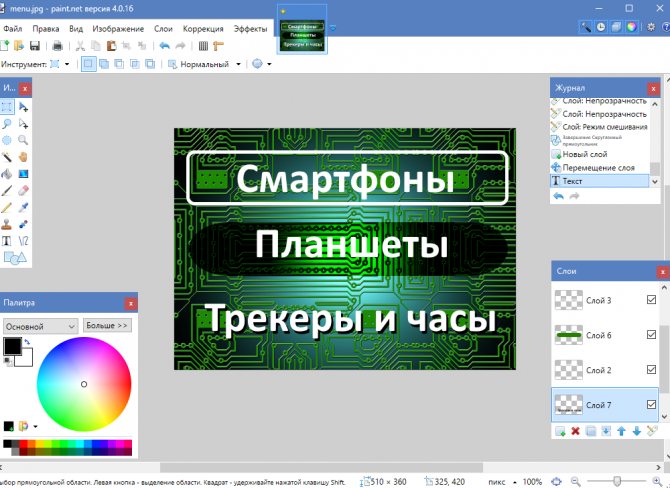Select the Pan hand tool
Screen dimensions: 670x488
click(24, 157)
